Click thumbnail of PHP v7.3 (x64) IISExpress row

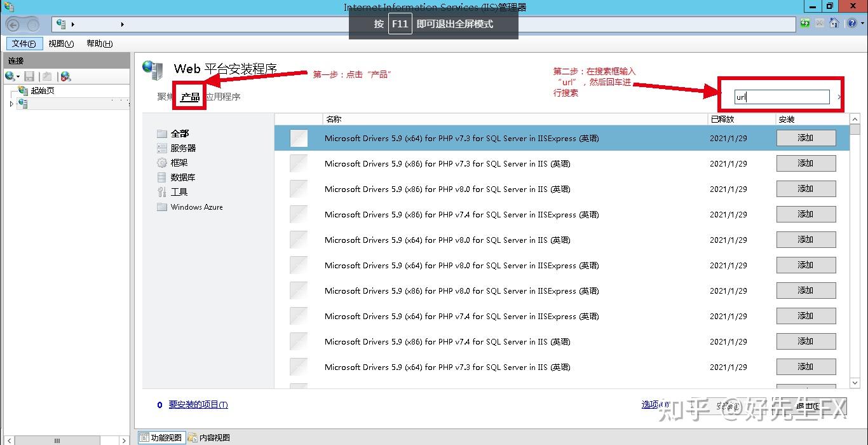tap(299, 138)
